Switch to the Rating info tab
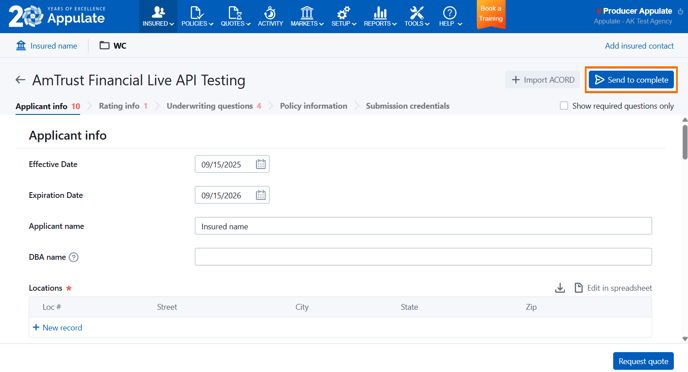This screenshot has width=688, height=372. (x=123, y=106)
